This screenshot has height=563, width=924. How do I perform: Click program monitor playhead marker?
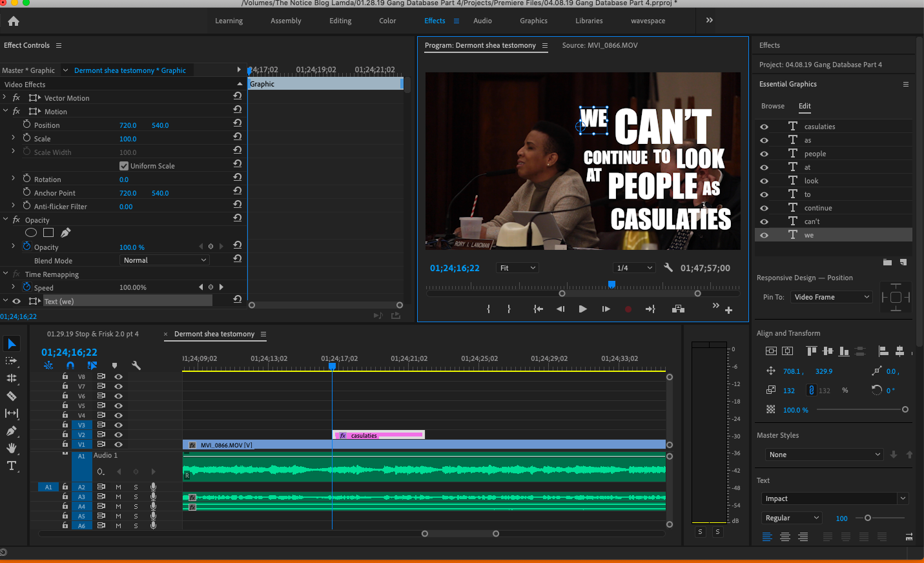611,285
